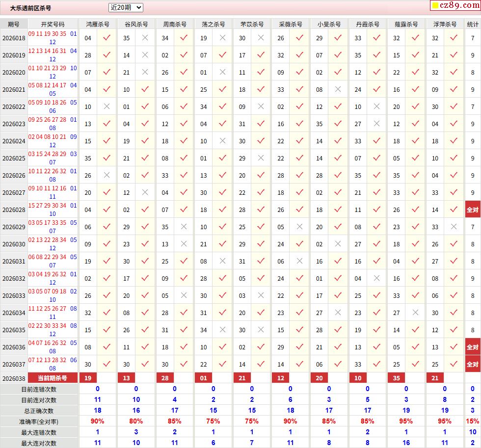The width and height of the screenshot is (481, 448).
Task: Click the 2026038 period number cell
Action: (14, 378)
